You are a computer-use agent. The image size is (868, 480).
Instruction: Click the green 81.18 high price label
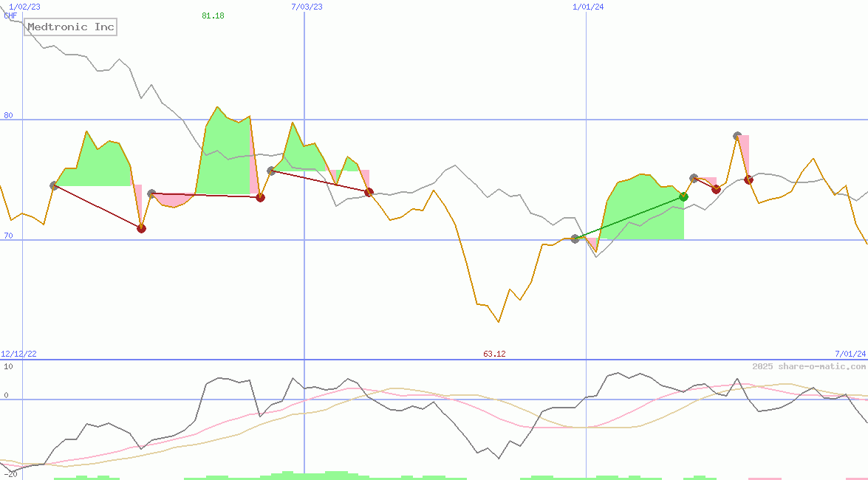[212, 16]
